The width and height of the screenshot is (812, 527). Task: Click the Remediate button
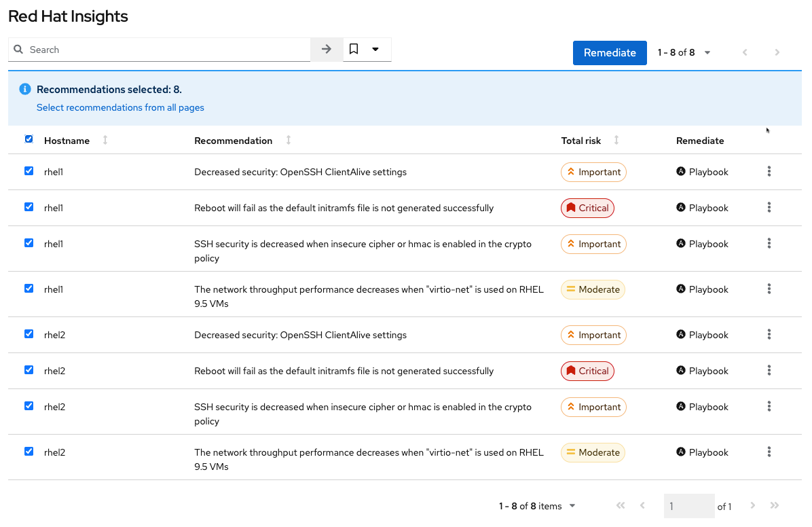[610, 53]
